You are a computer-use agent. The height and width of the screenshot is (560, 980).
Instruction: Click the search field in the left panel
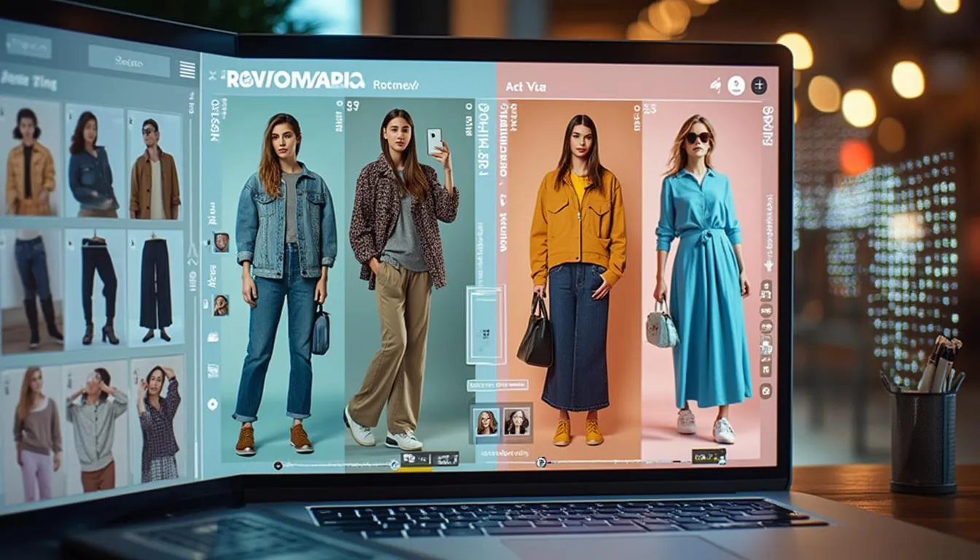tap(129, 61)
